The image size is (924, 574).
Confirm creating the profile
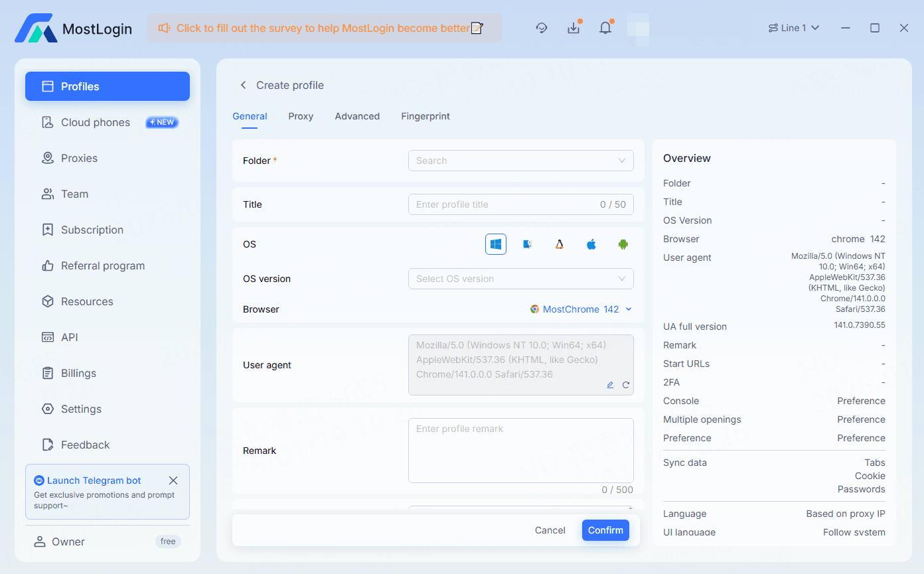pyautogui.click(x=605, y=530)
